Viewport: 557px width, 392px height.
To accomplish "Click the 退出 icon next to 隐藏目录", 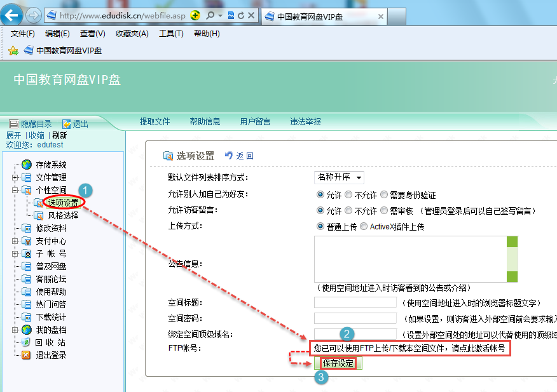I will [x=66, y=124].
